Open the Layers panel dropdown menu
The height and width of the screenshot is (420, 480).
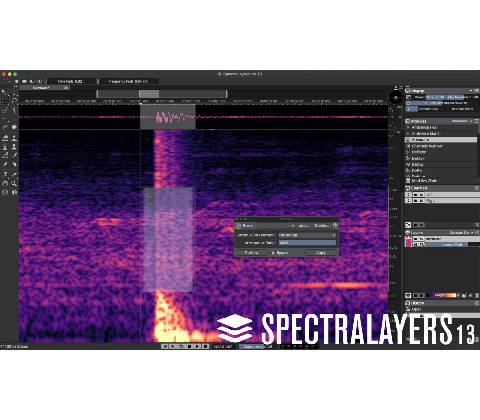click(x=462, y=232)
